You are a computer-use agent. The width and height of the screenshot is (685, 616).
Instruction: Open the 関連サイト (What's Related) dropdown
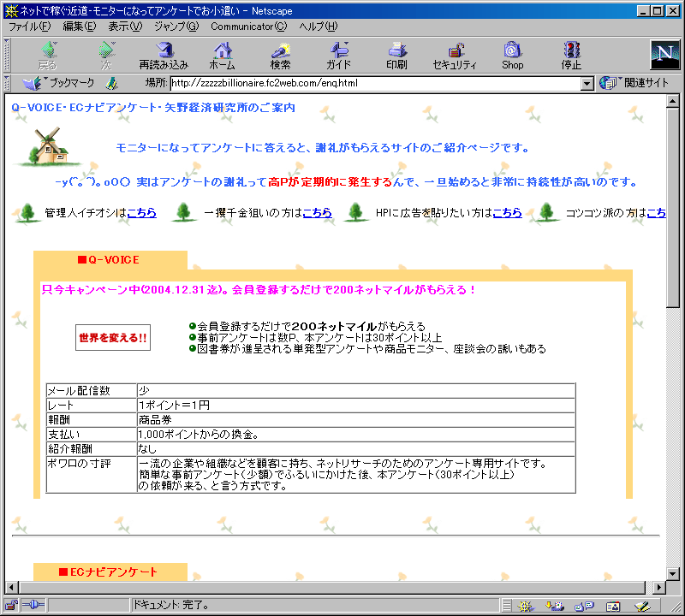634,83
